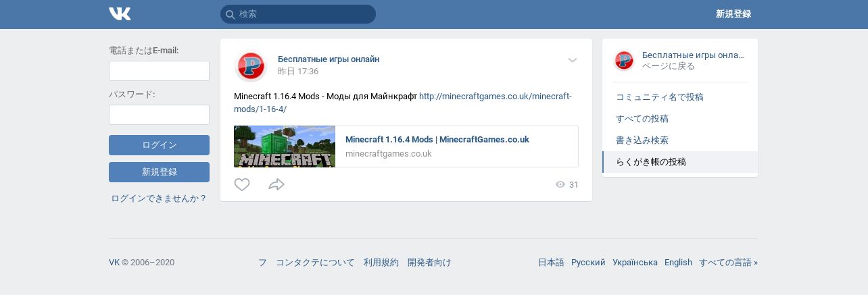Screen dimensions: 868x295
Task: Click the パスワード input field
Action: click(159, 115)
